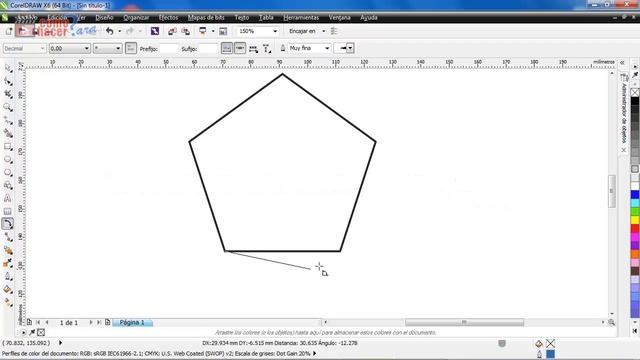The height and width of the screenshot is (360, 640).
Task: Open the Efectos menu
Action: coord(168,18)
